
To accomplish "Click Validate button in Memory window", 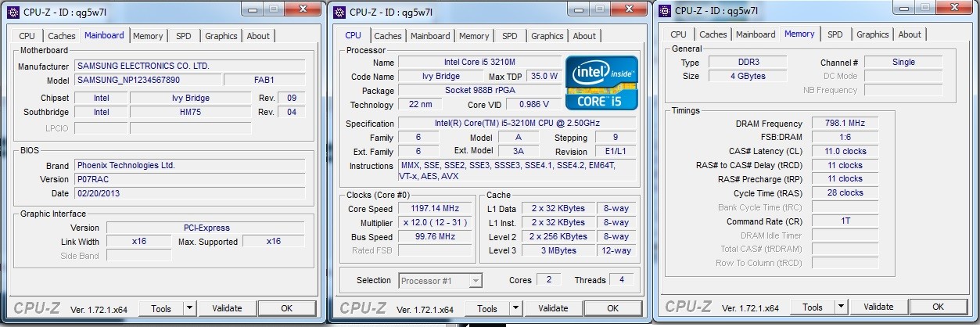I will pos(878,307).
